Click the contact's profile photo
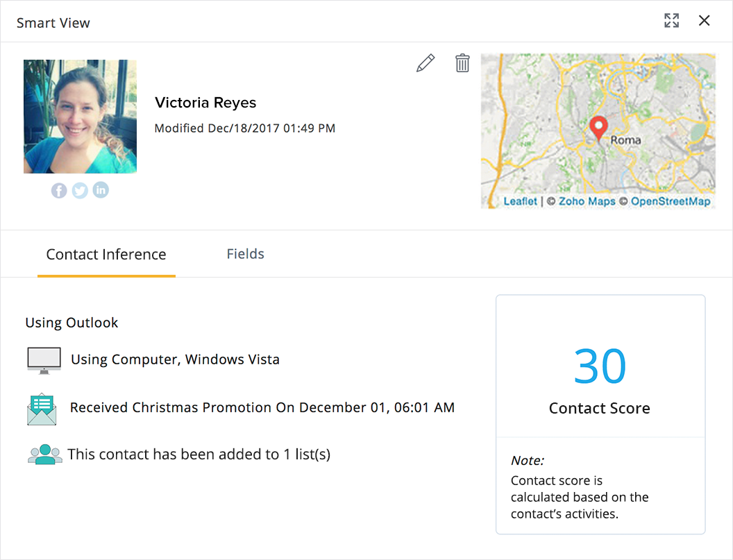 [80, 117]
